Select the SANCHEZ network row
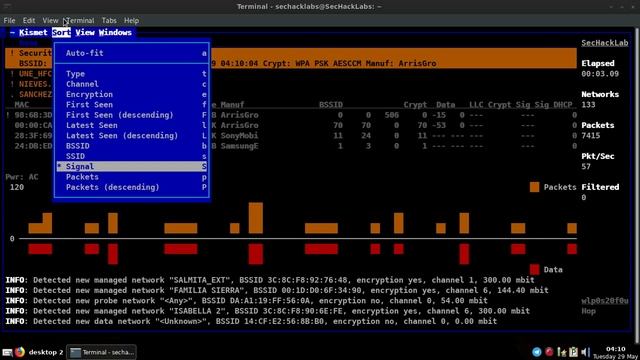The height and width of the screenshot is (360, 640). pyautogui.click(x=30, y=94)
